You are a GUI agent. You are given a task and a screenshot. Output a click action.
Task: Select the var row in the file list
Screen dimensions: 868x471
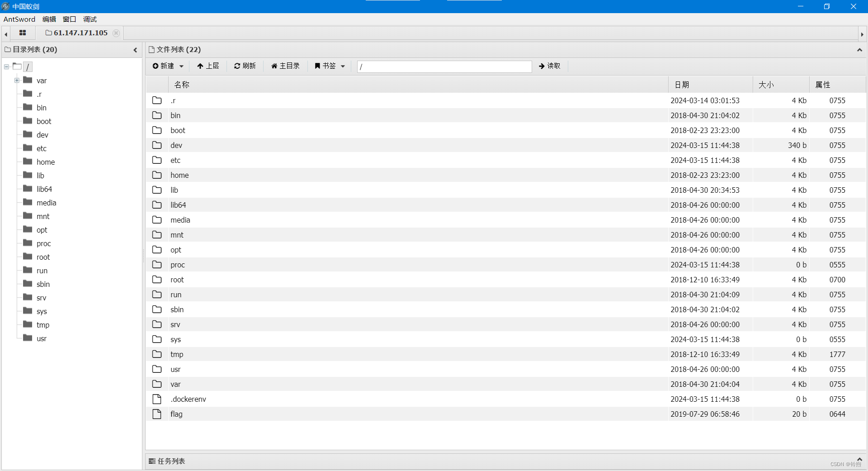(x=506, y=384)
